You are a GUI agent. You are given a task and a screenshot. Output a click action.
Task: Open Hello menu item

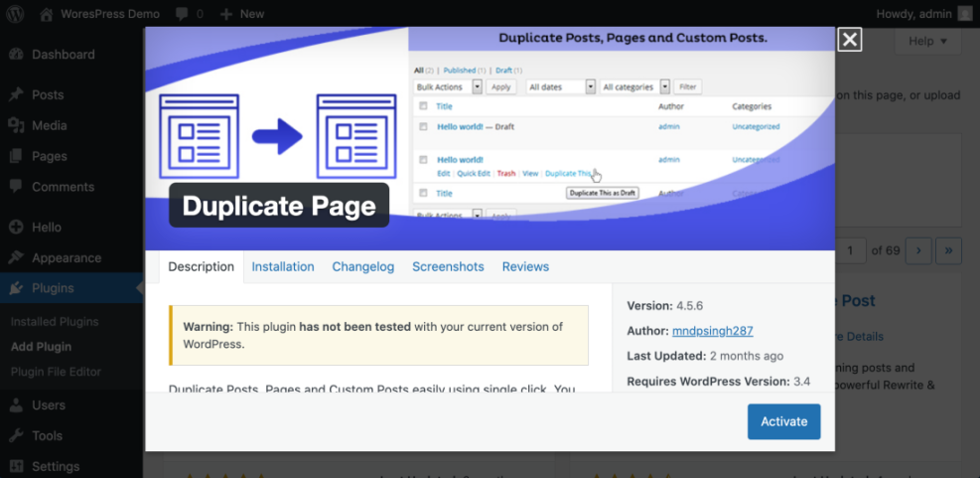click(47, 228)
